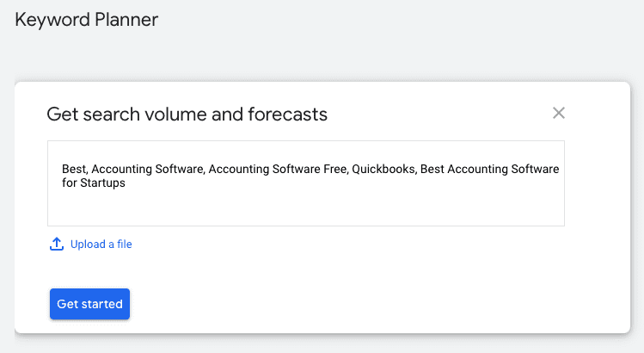Click the "Keyword Planner" page title
Viewport: 644px width, 353px height.
coord(87,19)
